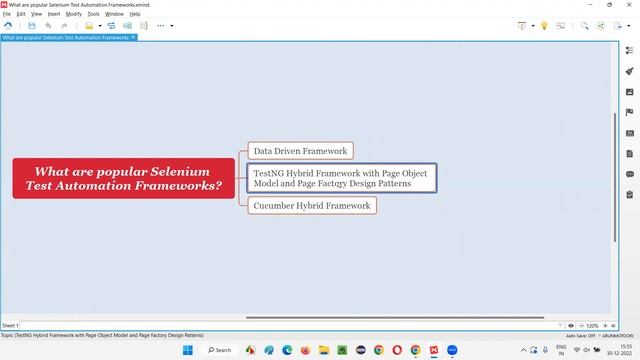Open Microsoft Edge from taskbar

(x=287, y=350)
